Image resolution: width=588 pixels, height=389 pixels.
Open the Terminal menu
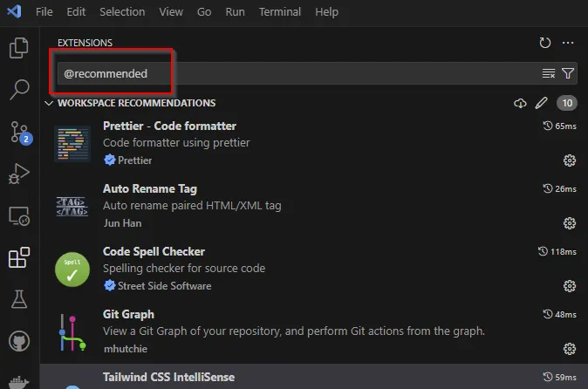click(280, 12)
